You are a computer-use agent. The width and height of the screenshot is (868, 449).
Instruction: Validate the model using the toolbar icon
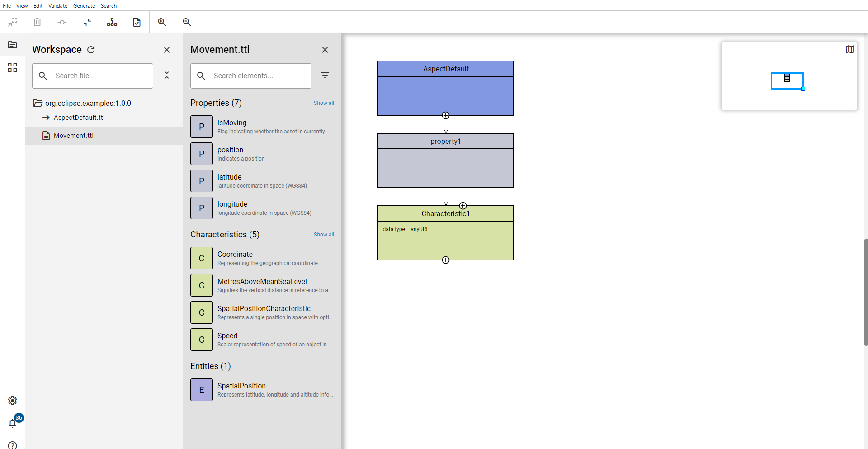137,22
